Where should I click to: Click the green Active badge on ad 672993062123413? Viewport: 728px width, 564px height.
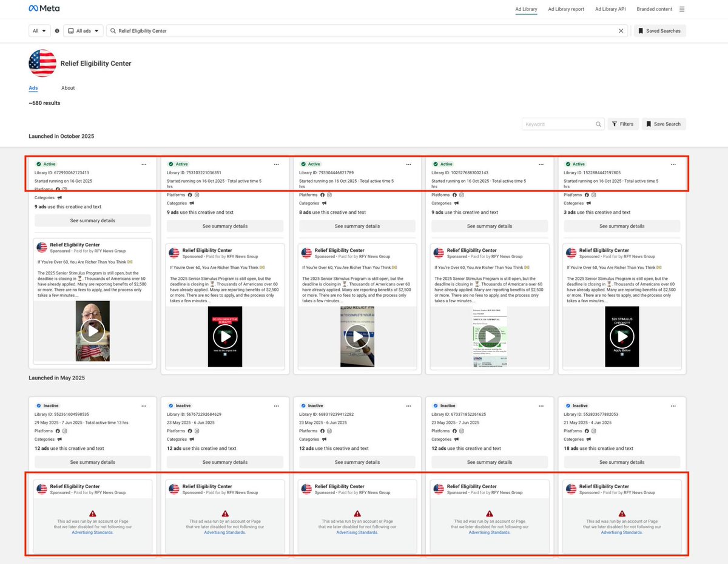(45, 164)
